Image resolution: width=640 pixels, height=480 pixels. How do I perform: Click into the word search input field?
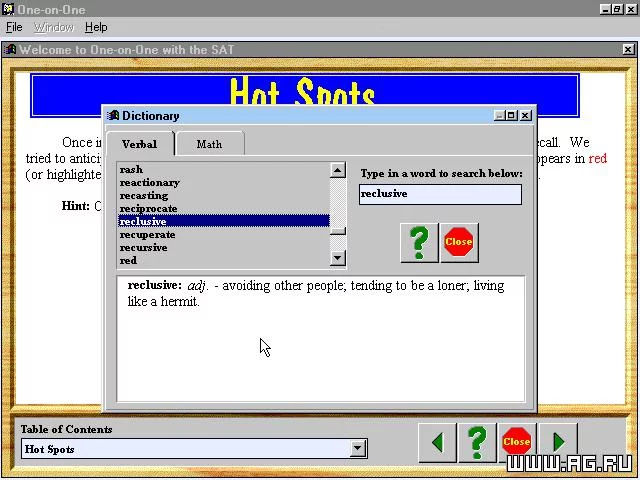click(x=440, y=194)
